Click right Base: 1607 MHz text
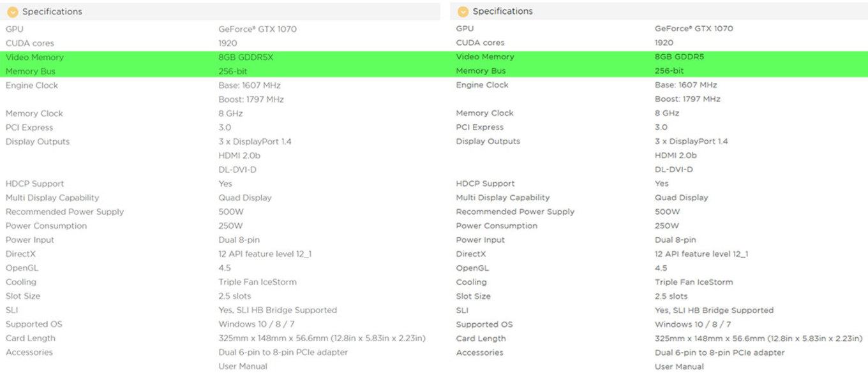Image resolution: width=868 pixels, height=378 pixels. pos(685,85)
